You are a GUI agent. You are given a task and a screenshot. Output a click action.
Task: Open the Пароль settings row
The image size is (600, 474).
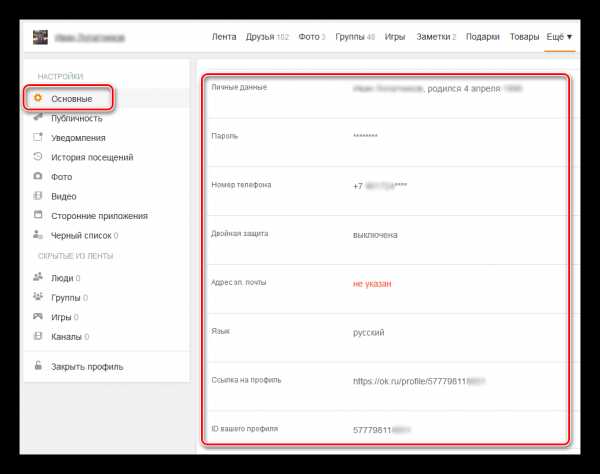point(387,142)
